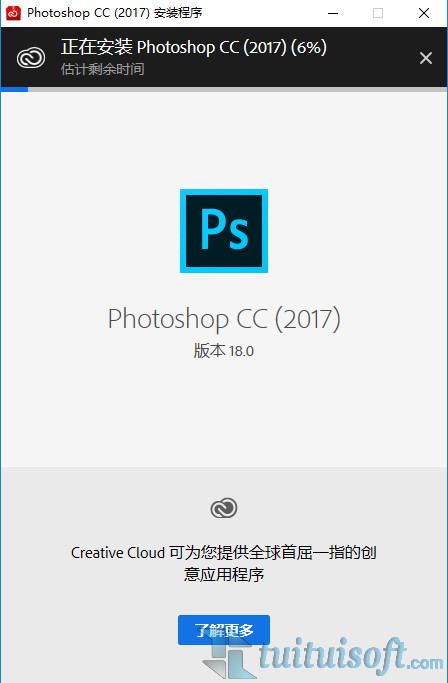The width and height of the screenshot is (448, 683).
Task: Click the Creative Cloud promotional description text
Action: tap(224, 563)
